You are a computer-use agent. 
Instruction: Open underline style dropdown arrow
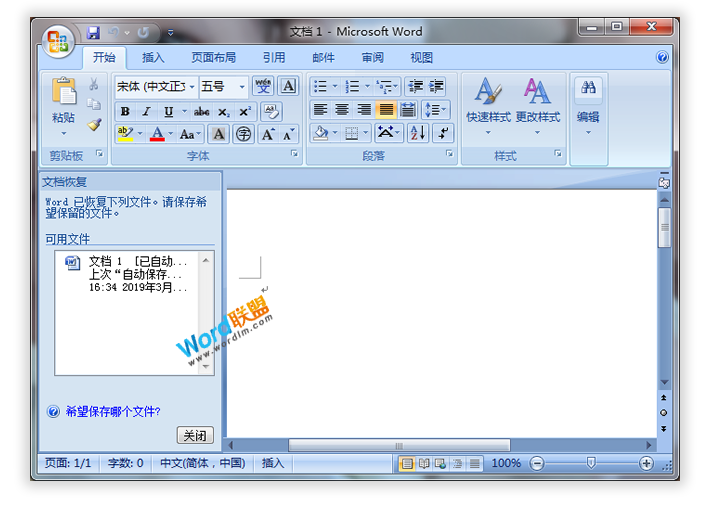pyautogui.click(x=184, y=111)
